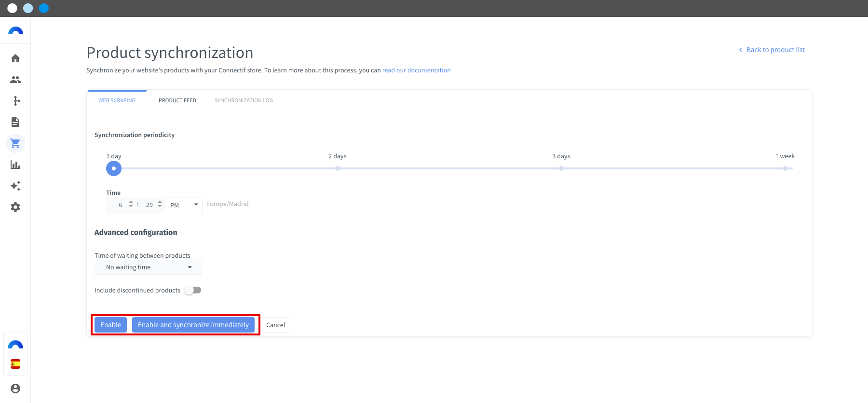Change language via Spanish flag icon

15,364
